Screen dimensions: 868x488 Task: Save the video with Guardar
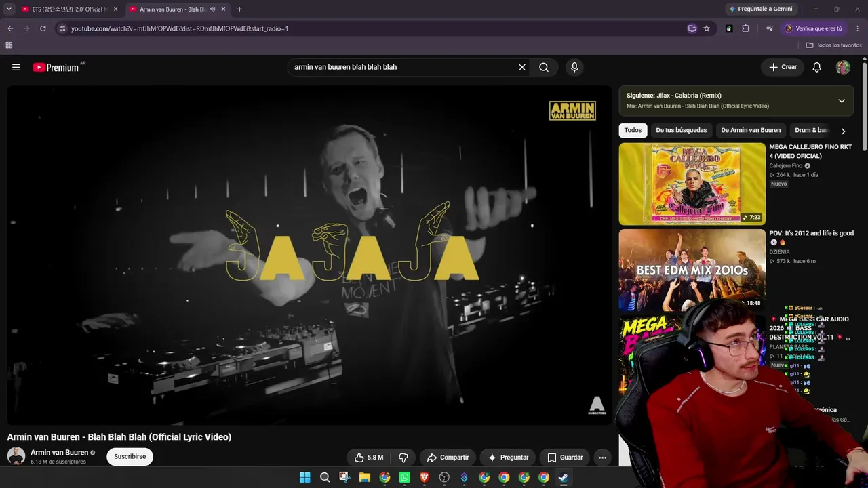[x=565, y=457]
